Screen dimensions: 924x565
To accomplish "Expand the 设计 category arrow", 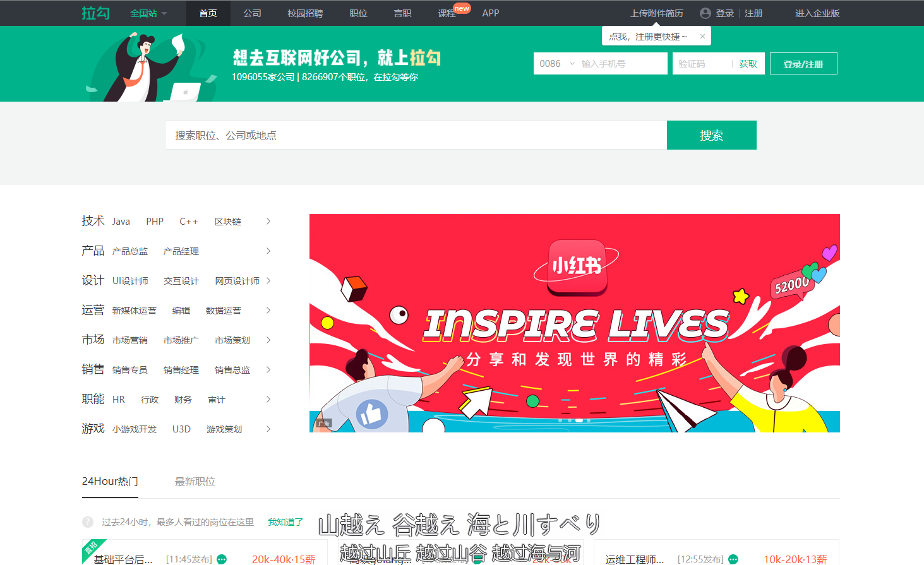I will coord(268,281).
